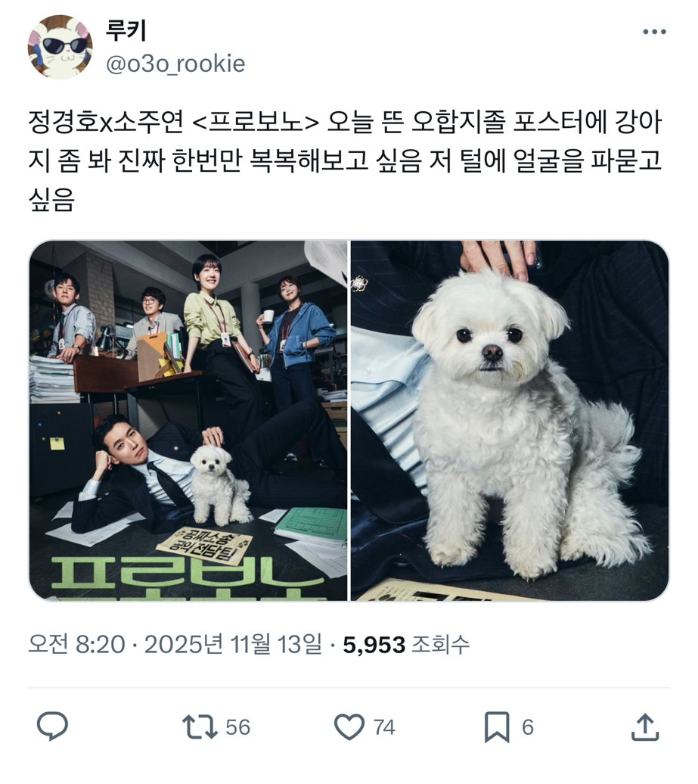Click the bookmark count 6
The height and width of the screenshot is (784, 698).
coord(528,727)
